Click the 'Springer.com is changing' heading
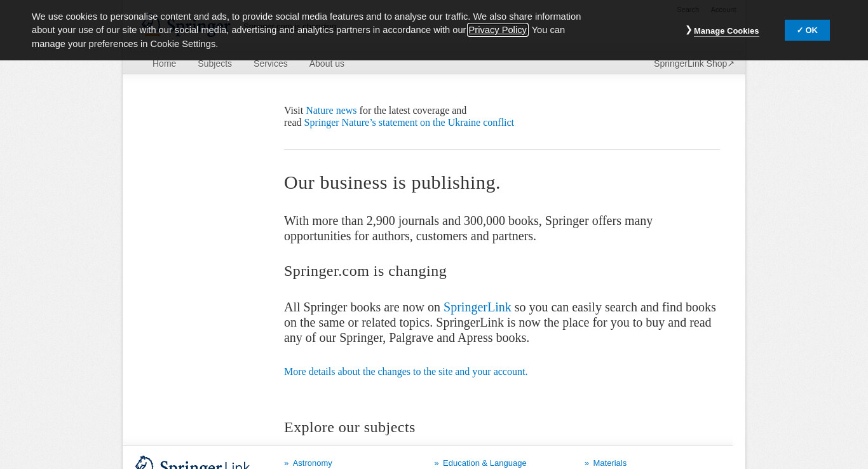 [x=365, y=271]
